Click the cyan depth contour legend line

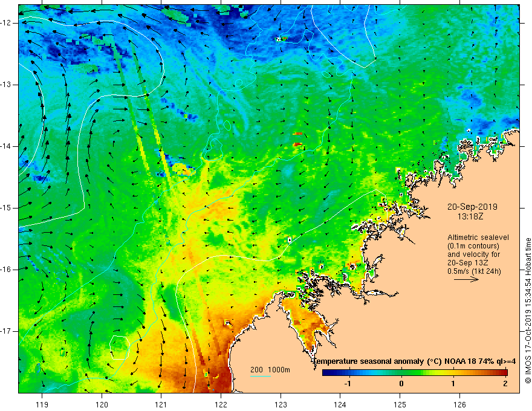(261, 376)
